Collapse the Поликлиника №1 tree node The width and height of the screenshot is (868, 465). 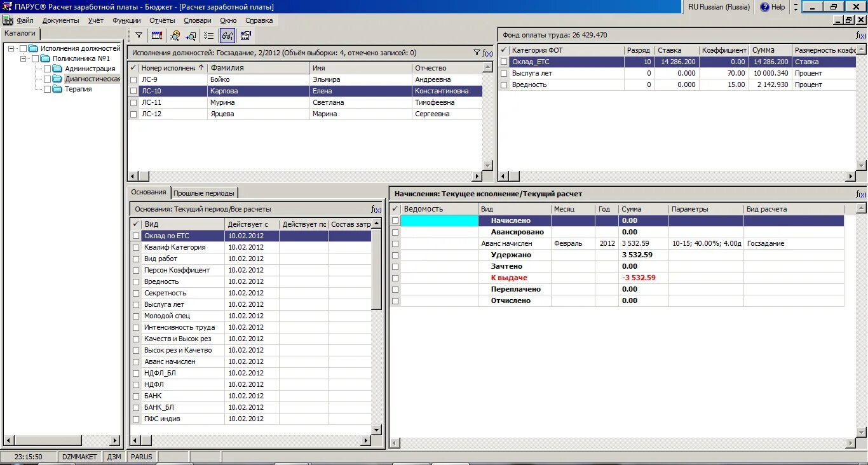pos(24,58)
